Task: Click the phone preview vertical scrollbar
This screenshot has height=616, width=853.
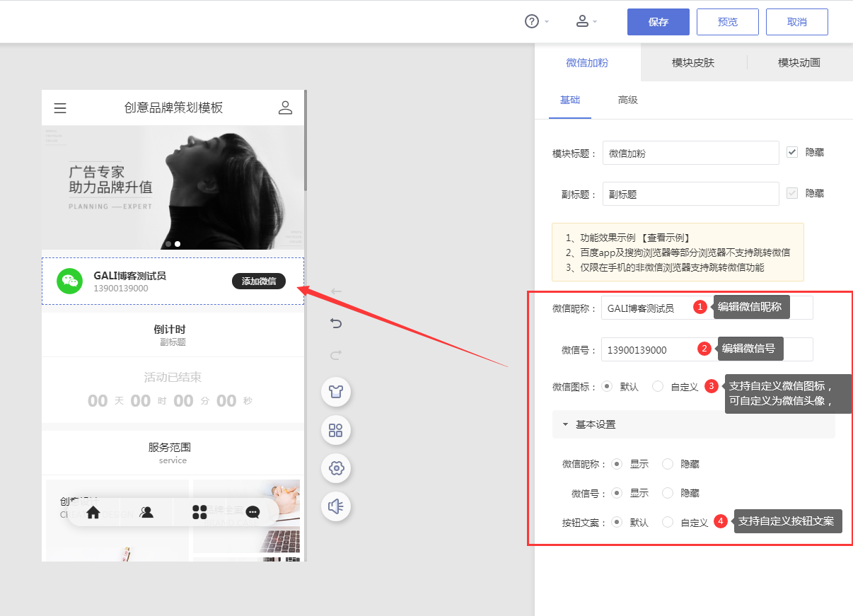Action: coord(306,140)
